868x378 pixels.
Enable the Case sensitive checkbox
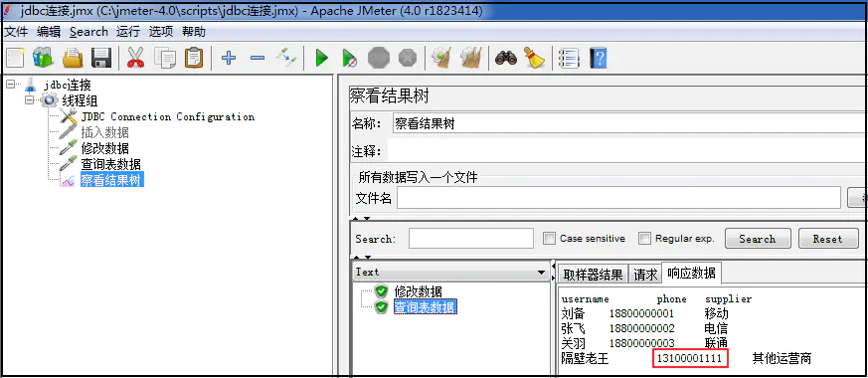pos(549,239)
